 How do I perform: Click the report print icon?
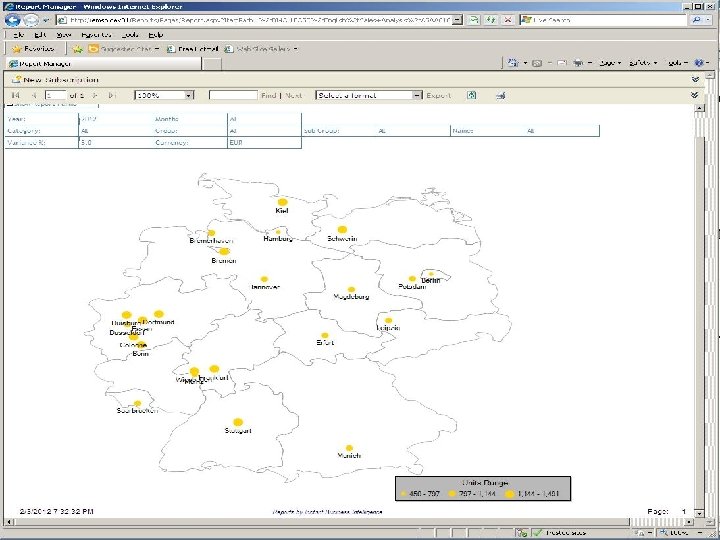click(501, 95)
